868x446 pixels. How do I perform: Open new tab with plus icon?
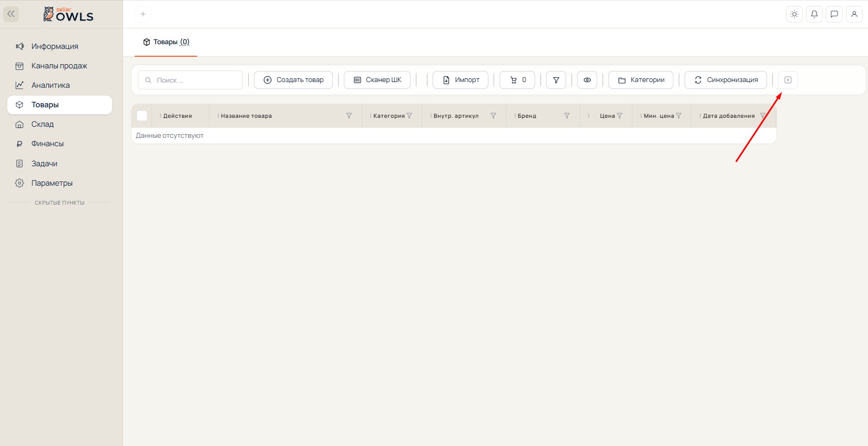click(x=143, y=14)
